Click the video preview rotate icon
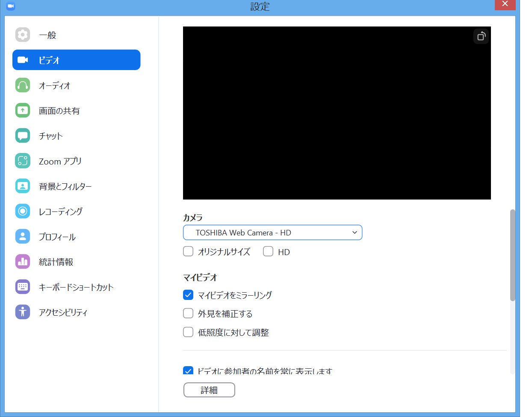The height and width of the screenshot is (417, 532). pos(481,36)
